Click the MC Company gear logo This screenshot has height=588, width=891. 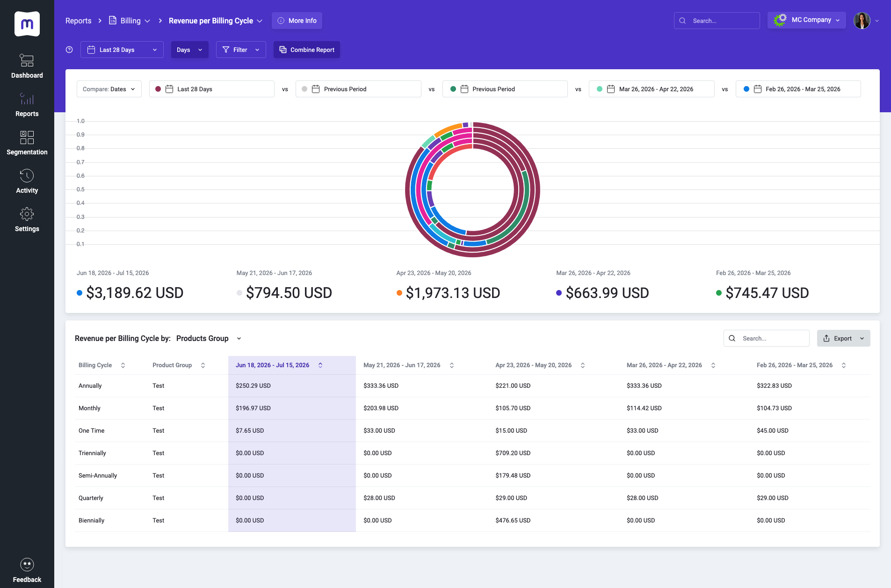(780, 20)
